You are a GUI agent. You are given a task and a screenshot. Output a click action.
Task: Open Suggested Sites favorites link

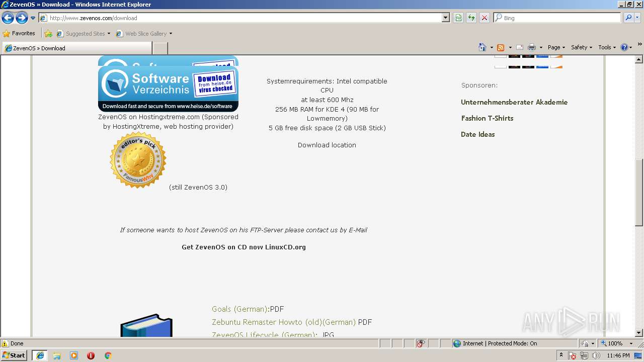pyautogui.click(x=84, y=34)
